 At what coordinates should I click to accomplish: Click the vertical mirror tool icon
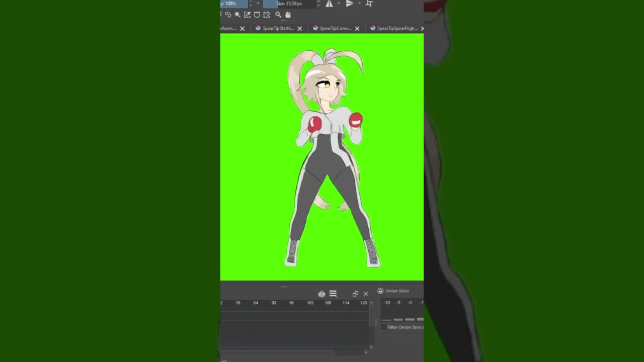click(350, 4)
